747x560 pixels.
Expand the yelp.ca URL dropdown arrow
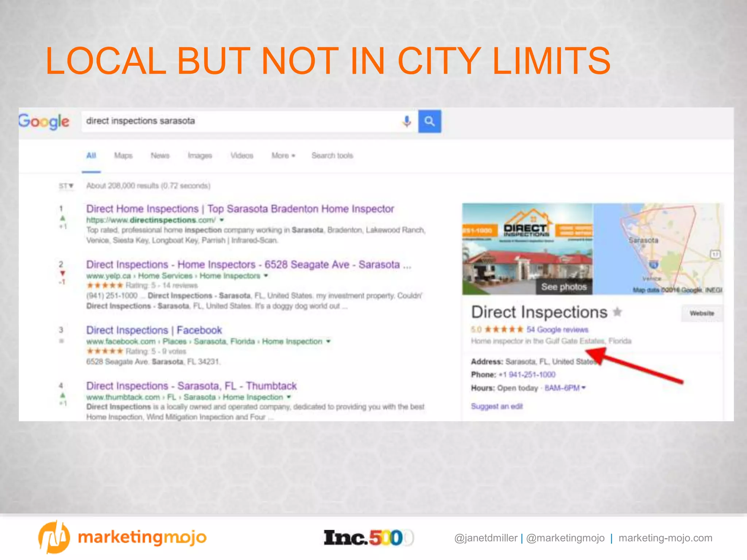click(x=266, y=276)
